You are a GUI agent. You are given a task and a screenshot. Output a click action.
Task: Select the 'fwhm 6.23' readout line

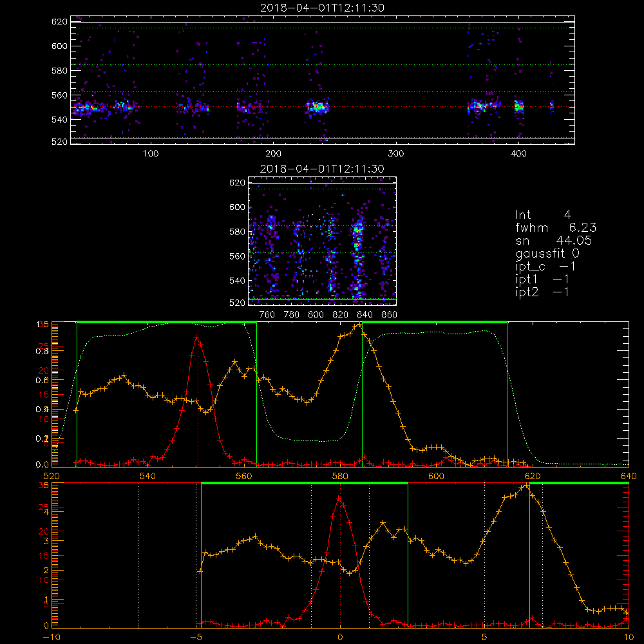pos(556,227)
